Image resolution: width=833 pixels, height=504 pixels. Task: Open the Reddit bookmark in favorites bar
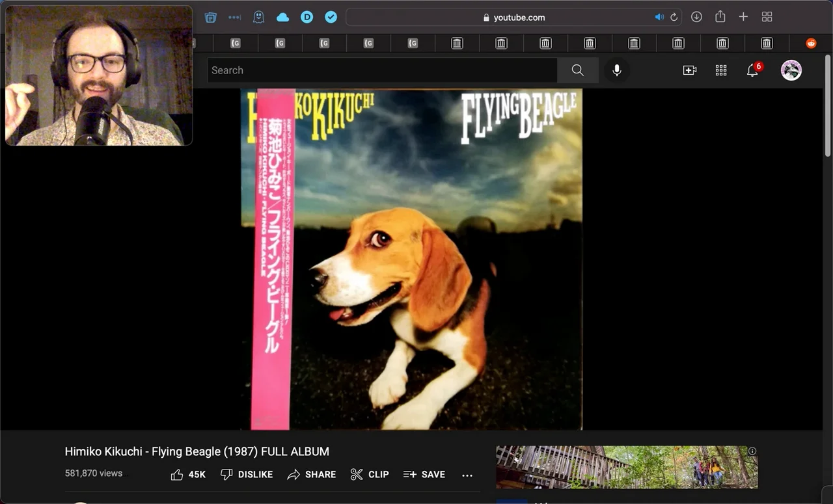coord(811,44)
